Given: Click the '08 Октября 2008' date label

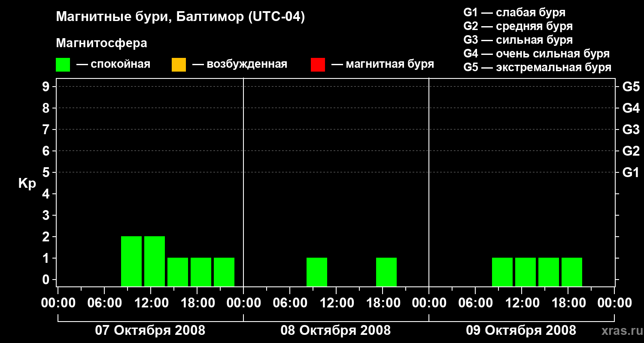Looking at the screenshot, I should coord(336,331).
